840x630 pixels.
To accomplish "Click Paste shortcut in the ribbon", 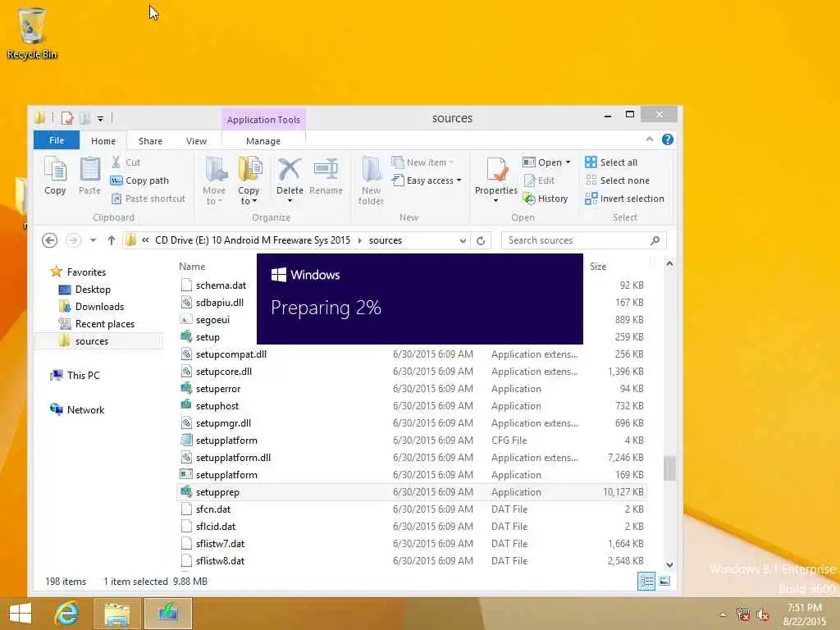I will click(148, 199).
